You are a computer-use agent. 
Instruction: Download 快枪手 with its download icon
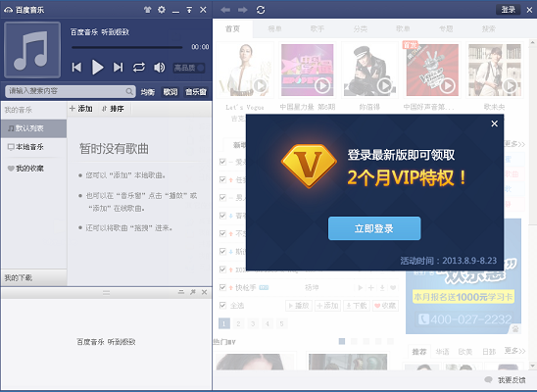[382, 288]
